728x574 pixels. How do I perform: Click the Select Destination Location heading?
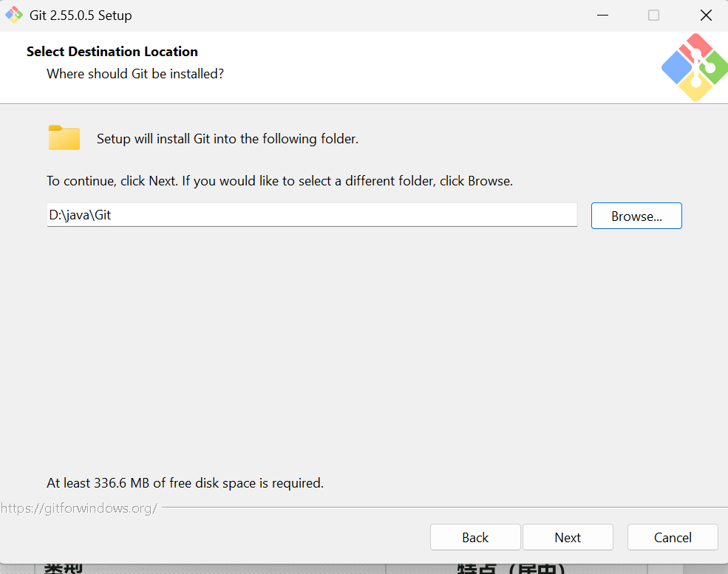point(112,52)
